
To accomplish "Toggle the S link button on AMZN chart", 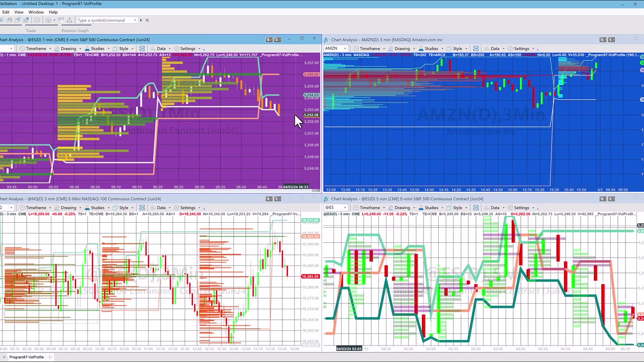I will coord(603,40).
